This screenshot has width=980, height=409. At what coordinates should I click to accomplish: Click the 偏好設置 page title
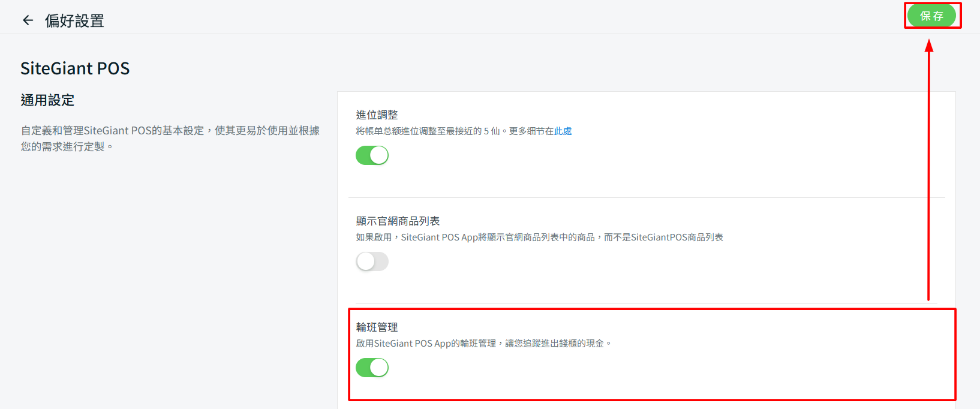[x=74, y=21]
